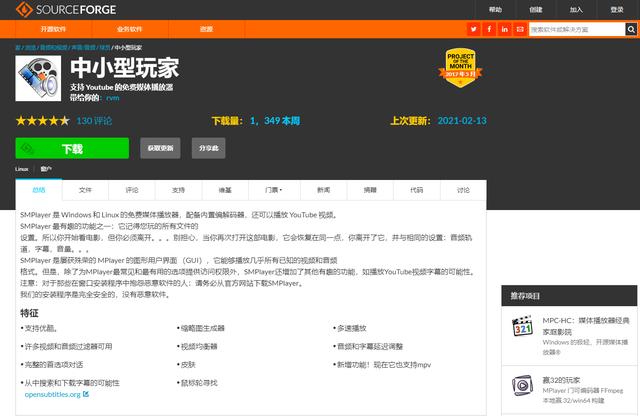Click the 帮助 link in header
This screenshot has width=640, height=416.
(495, 9)
